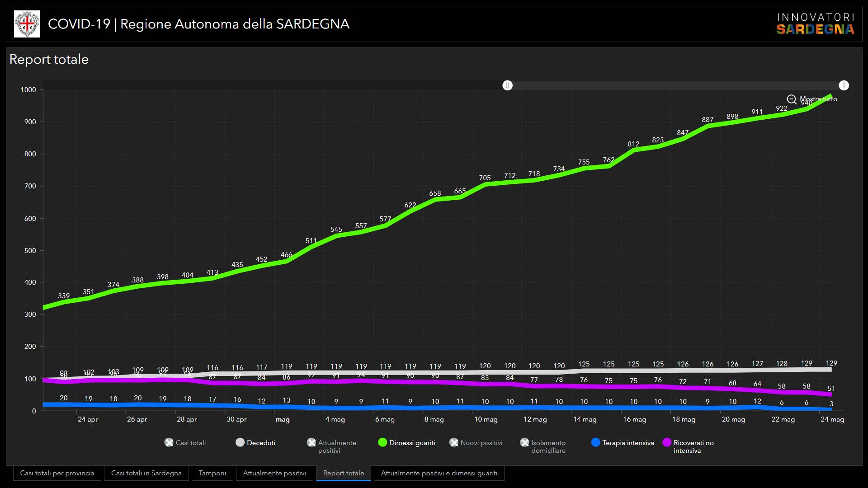The height and width of the screenshot is (488, 868).
Task: Hide the Terapia intensiva blue series
Action: point(596,443)
